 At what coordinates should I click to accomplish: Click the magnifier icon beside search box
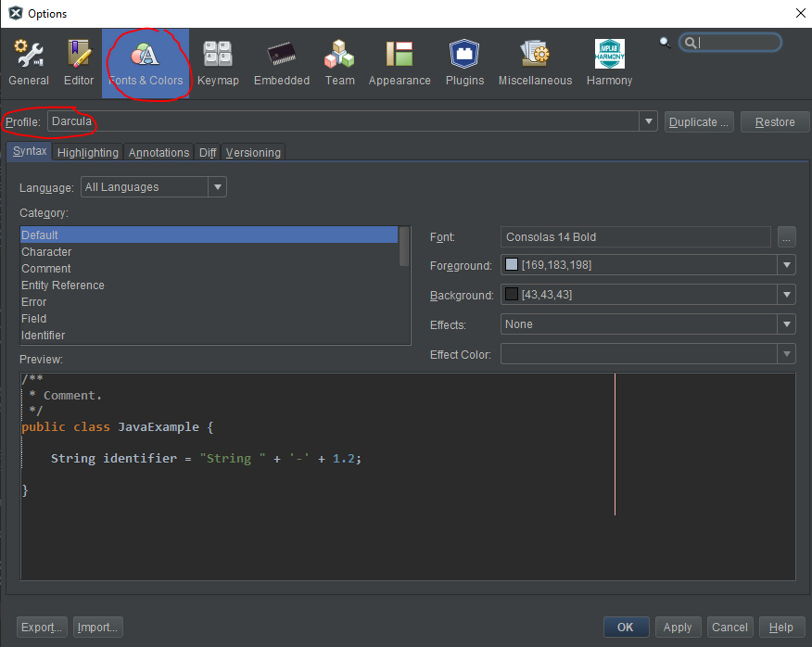[665, 43]
